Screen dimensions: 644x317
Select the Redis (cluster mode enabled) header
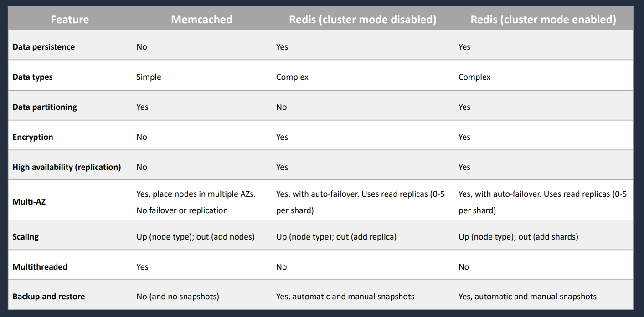(543, 20)
